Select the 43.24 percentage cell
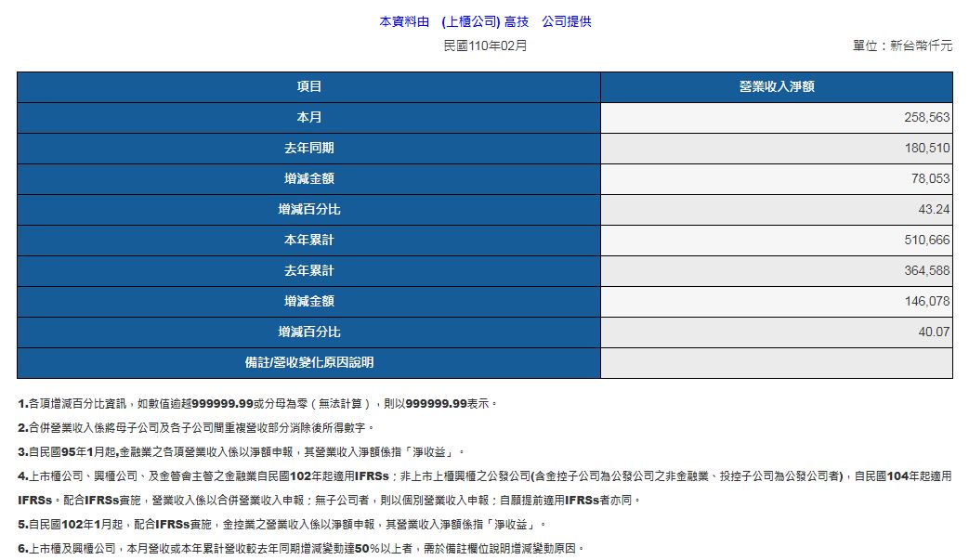Screen dimensions: 969x560 click(x=934, y=210)
